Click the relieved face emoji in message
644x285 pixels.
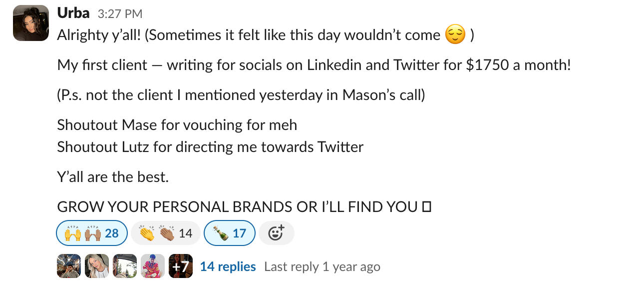(x=455, y=35)
